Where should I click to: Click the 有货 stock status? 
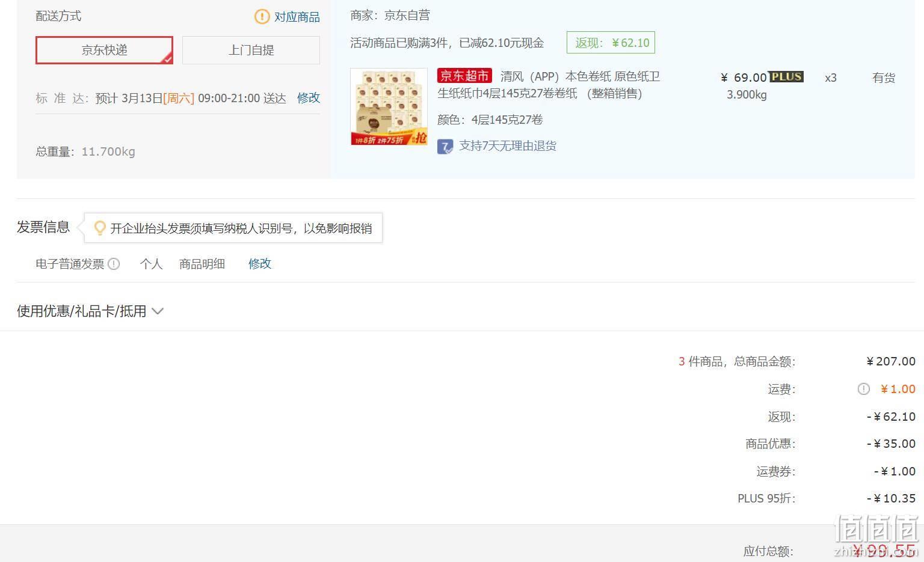884,78
